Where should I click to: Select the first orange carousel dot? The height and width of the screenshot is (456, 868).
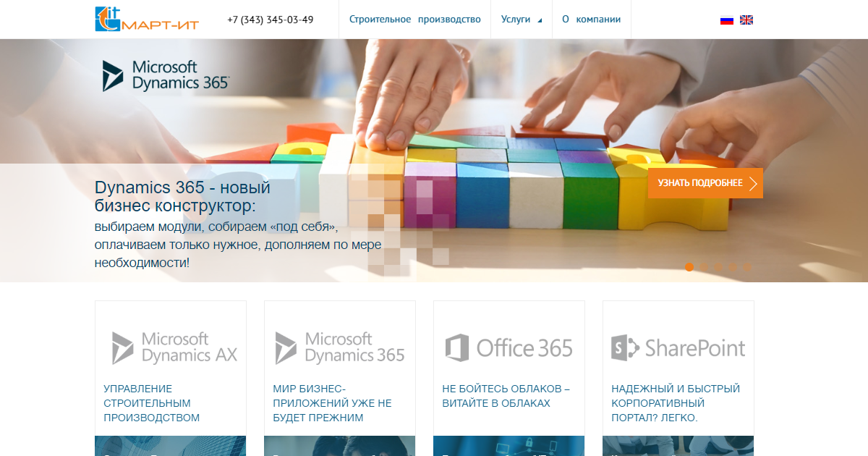click(x=689, y=267)
